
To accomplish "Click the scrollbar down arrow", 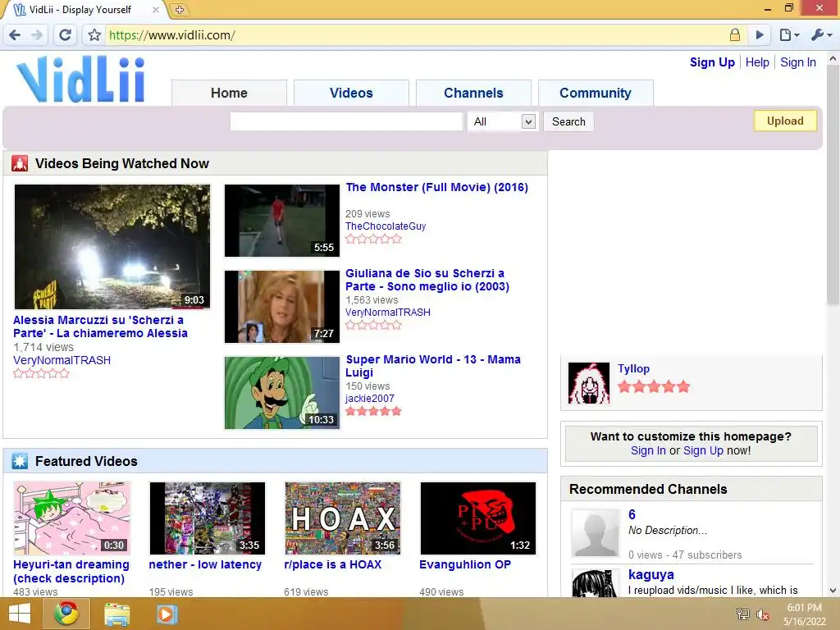I will [833, 591].
